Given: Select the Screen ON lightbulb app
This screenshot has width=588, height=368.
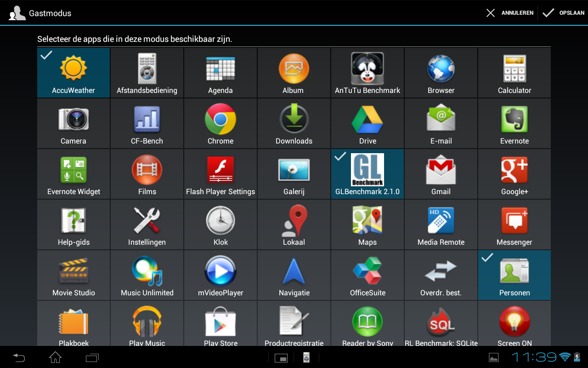Looking at the screenshot, I should click(514, 323).
